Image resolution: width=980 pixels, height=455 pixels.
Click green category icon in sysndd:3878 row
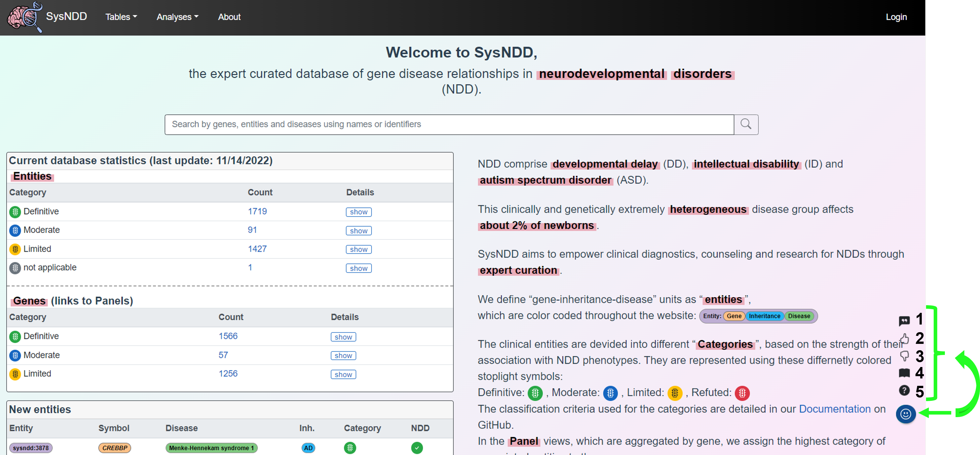click(x=350, y=448)
